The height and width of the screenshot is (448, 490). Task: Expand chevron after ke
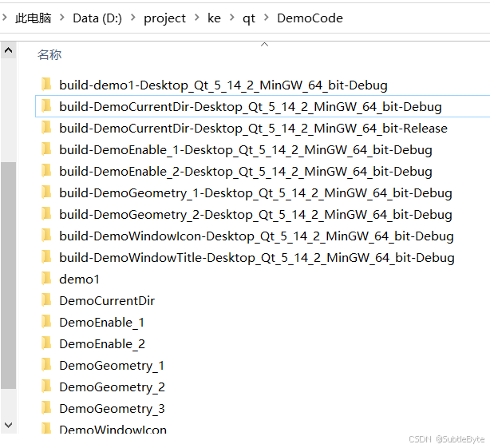point(232,18)
